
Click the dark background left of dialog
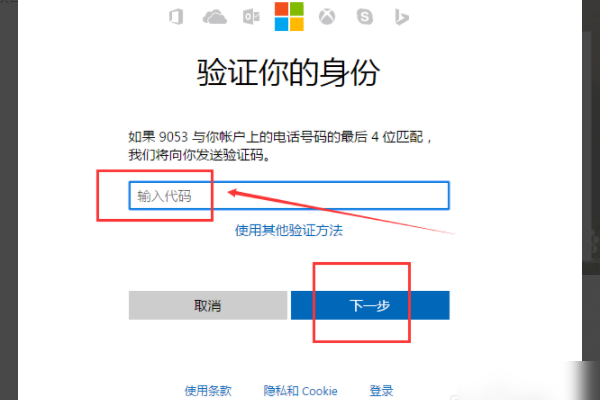(x=8, y=200)
